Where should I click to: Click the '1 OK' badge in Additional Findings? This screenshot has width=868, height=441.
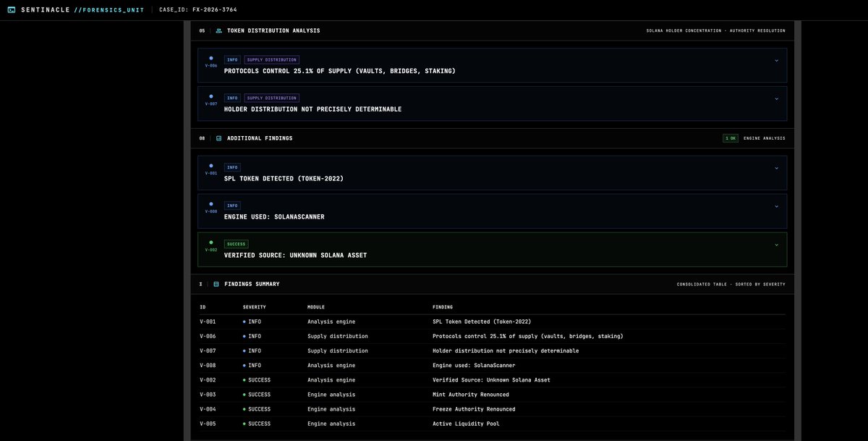pyautogui.click(x=731, y=138)
